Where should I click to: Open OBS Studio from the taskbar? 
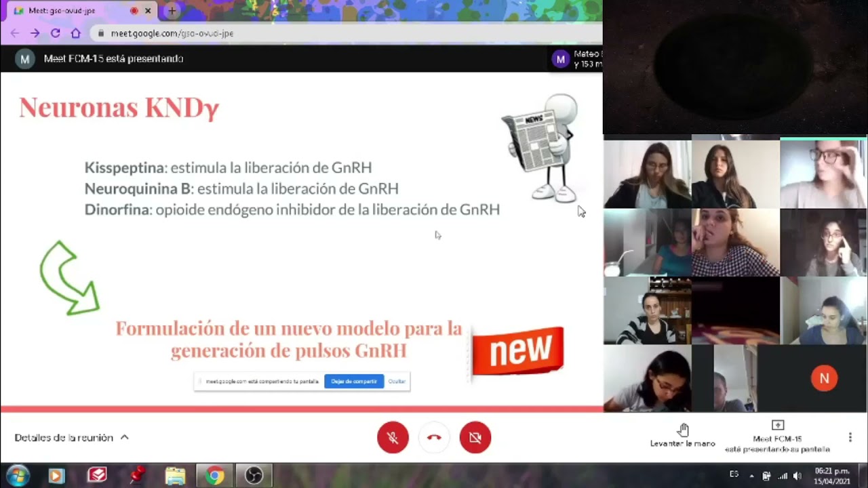pos(254,476)
